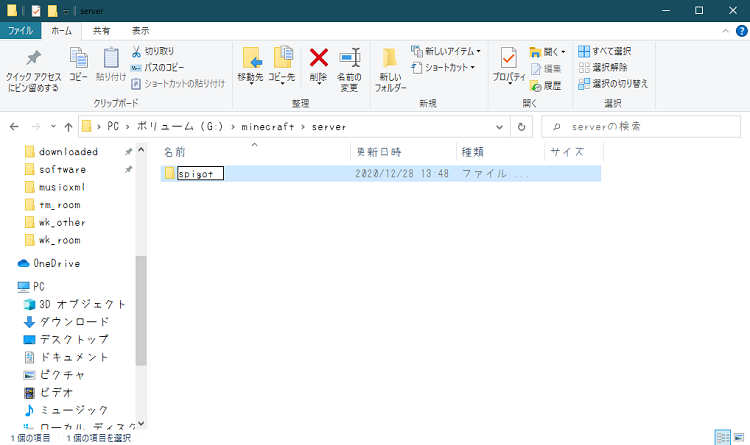This screenshot has width=750, height=445.
Task: Open address bar history dropdown arrow
Action: pyautogui.click(x=501, y=127)
